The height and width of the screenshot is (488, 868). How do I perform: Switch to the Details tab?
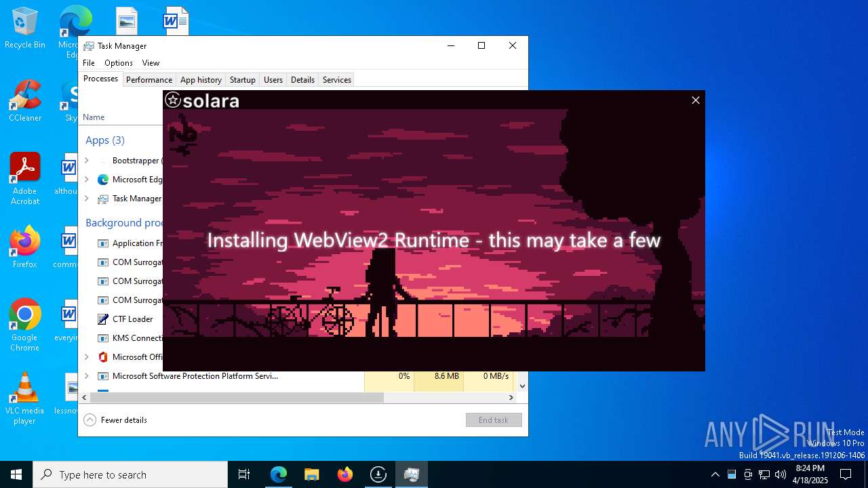point(302,80)
